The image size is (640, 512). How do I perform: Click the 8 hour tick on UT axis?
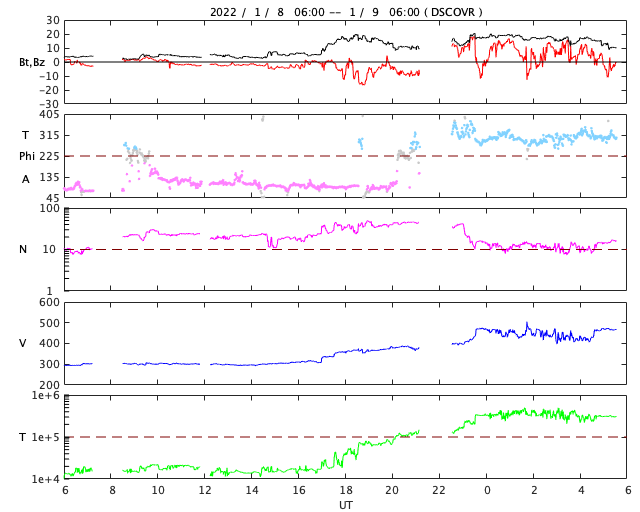tap(112, 490)
